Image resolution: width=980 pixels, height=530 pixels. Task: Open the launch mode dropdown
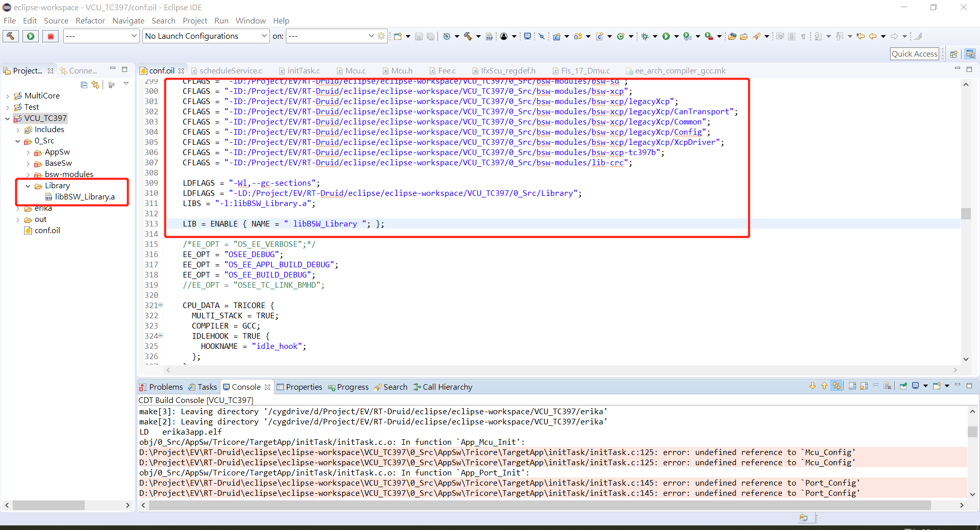[x=102, y=36]
